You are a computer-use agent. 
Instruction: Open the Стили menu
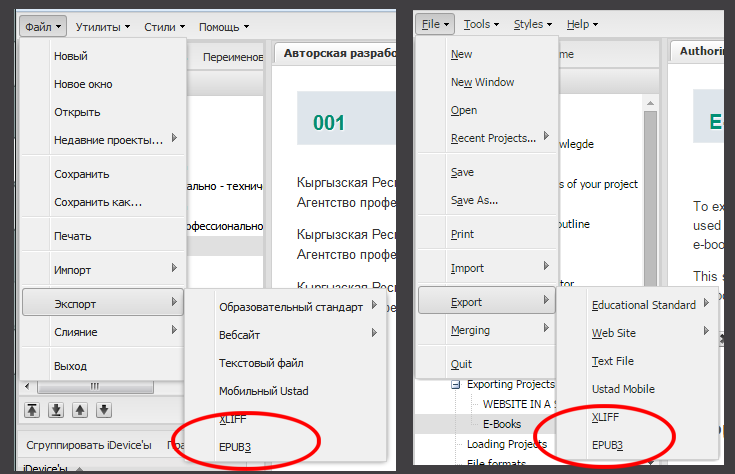(164, 27)
